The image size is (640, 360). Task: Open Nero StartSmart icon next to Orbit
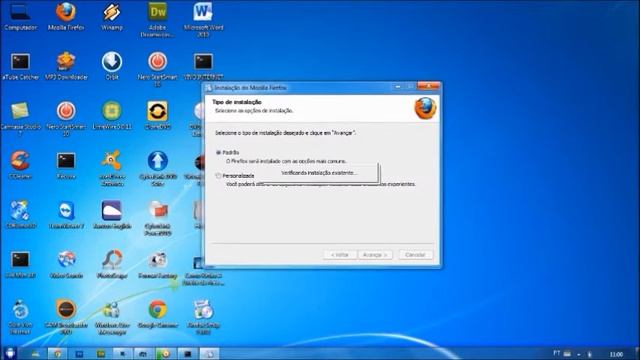157,69
